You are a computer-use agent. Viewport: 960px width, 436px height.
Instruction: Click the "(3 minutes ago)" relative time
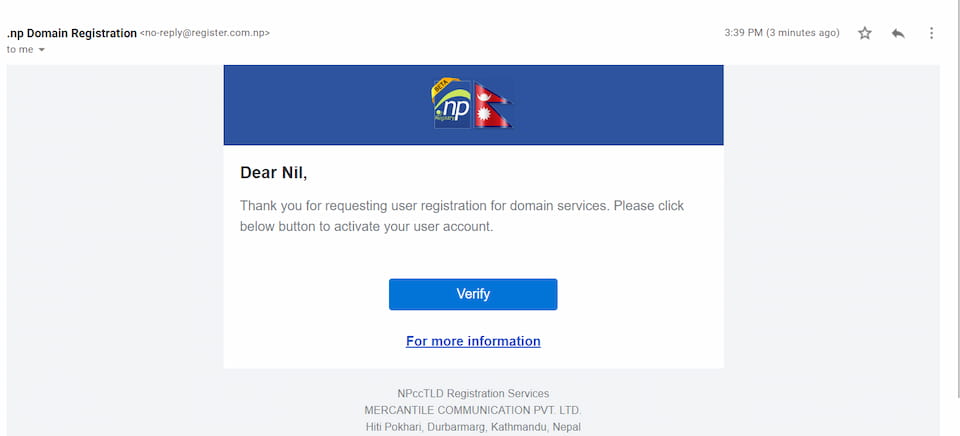[x=802, y=33]
